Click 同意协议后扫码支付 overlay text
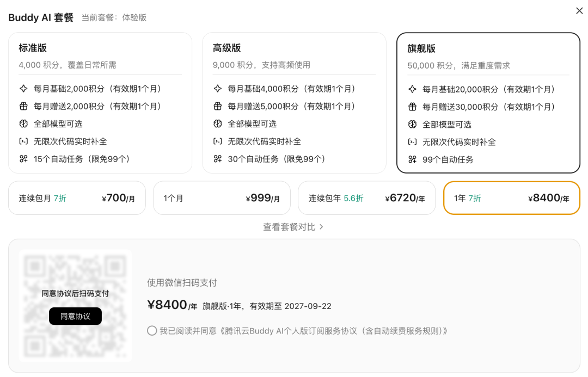Image resolution: width=588 pixels, height=377 pixels. [x=75, y=293]
